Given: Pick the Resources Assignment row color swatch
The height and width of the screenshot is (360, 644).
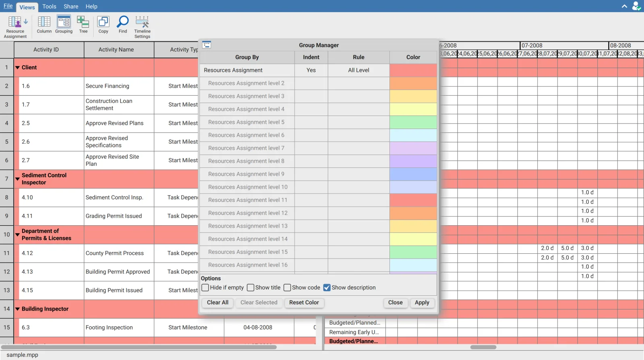Looking at the screenshot, I should click(x=413, y=70).
